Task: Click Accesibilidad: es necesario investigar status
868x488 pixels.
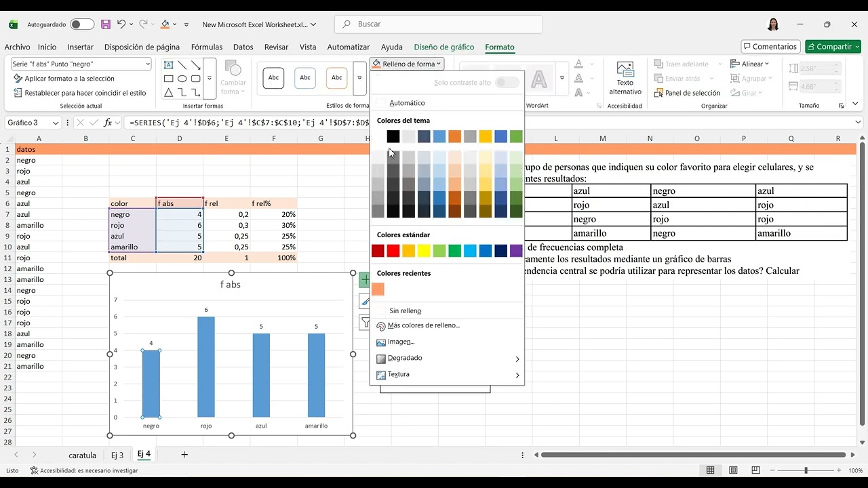Action: click(84, 470)
